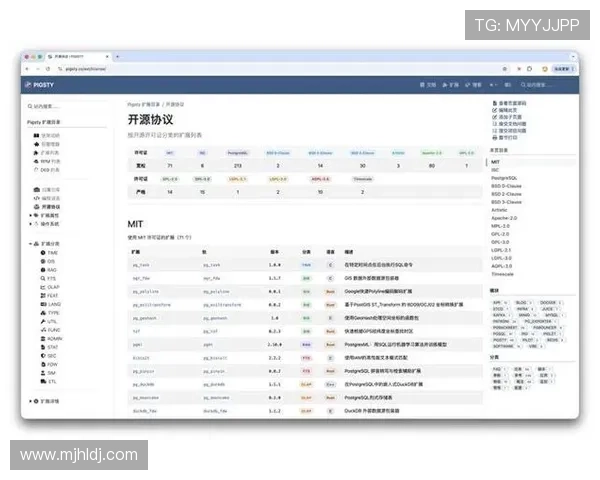The image size is (600, 480).
Task: Open the FTS category in the sidebar
Action: tap(48, 278)
